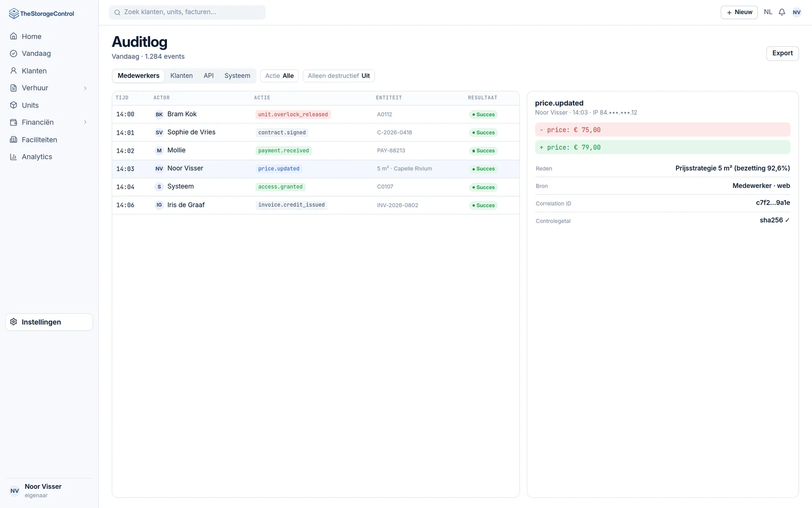Expand the Financiën submenu chevron
This screenshot has width=812, height=508.
click(x=85, y=122)
